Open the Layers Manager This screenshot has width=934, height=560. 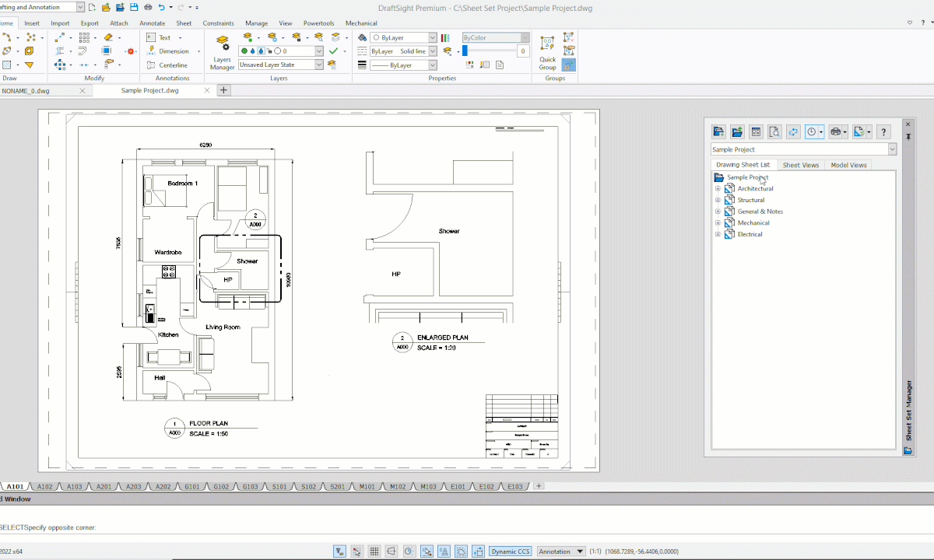(222, 52)
